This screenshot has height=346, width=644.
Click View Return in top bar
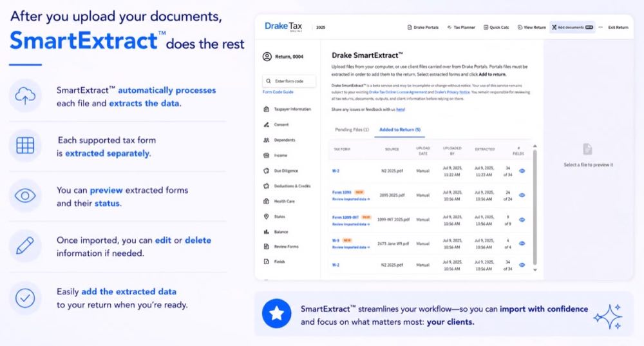click(x=531, y=28)
